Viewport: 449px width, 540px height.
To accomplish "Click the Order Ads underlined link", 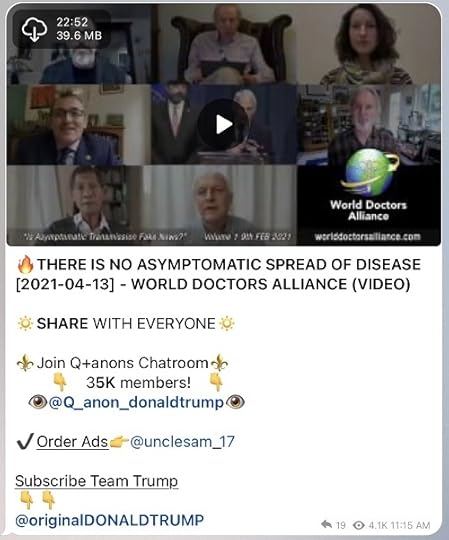I will [72, 442].
